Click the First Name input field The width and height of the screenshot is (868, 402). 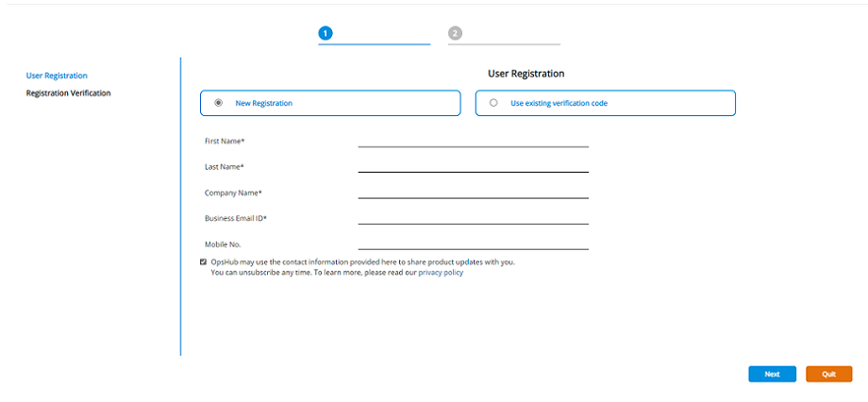pyautogui.click(x=473, y=140)
